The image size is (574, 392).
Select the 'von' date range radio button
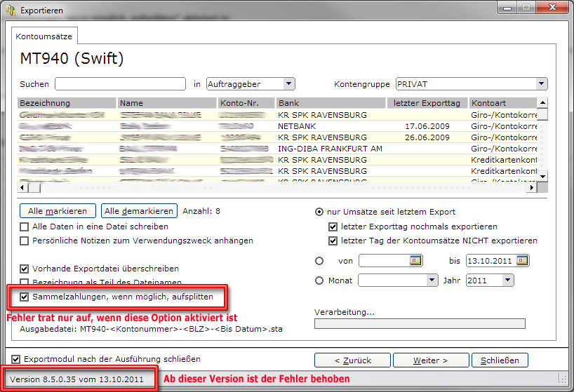(x=319, y=261)
